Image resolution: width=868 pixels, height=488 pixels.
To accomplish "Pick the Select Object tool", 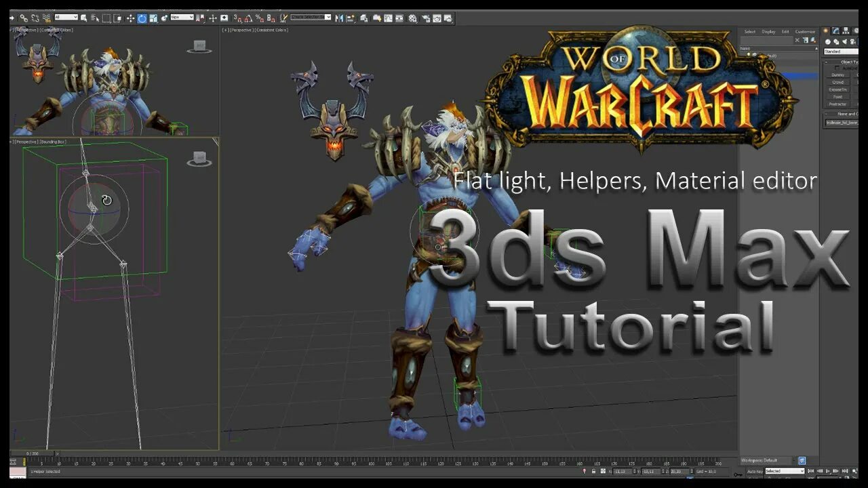I will click(84, 18).
